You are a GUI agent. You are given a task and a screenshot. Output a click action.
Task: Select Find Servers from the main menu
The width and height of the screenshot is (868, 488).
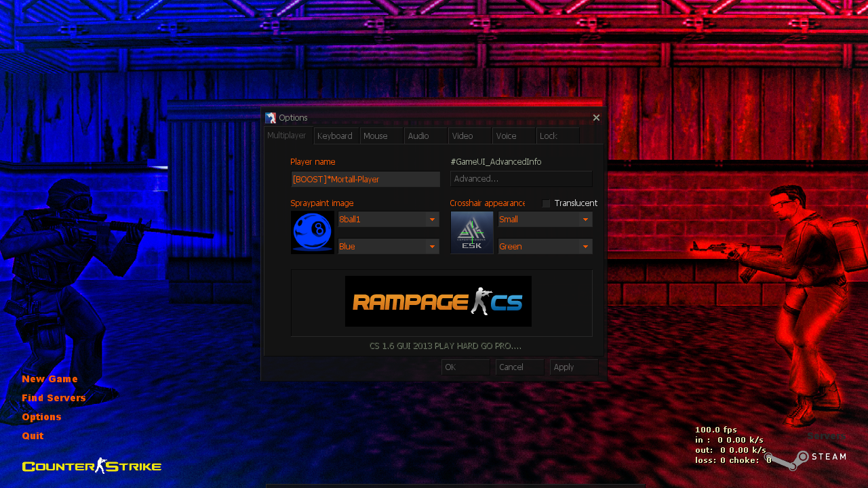tap(54, 397)
